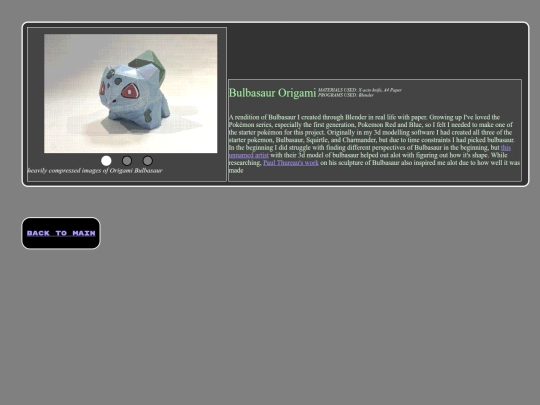Select the first carousel dot indicator
Viewport: 540px width, 405px height.
pyautogui.click(x=106, y=161)
